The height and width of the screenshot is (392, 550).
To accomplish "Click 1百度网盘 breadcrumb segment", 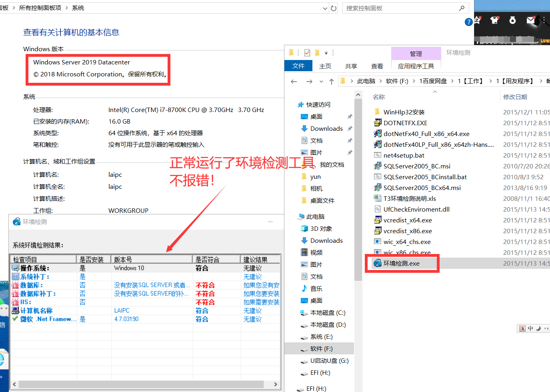I will click(x=433, y=81).
